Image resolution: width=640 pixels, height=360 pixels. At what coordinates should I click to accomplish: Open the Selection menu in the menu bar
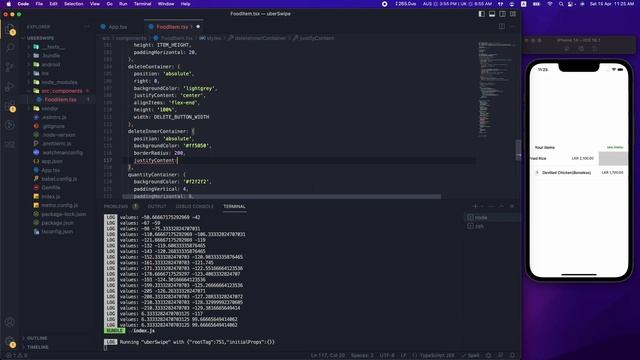tap(73, 4)
